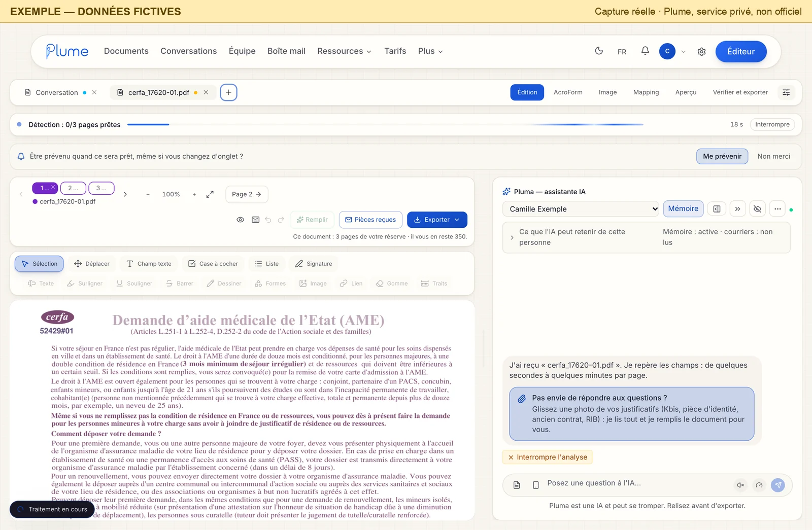Open the Exporter dropdown
Screen dimensions: 812x530
[x=437, y=220]
